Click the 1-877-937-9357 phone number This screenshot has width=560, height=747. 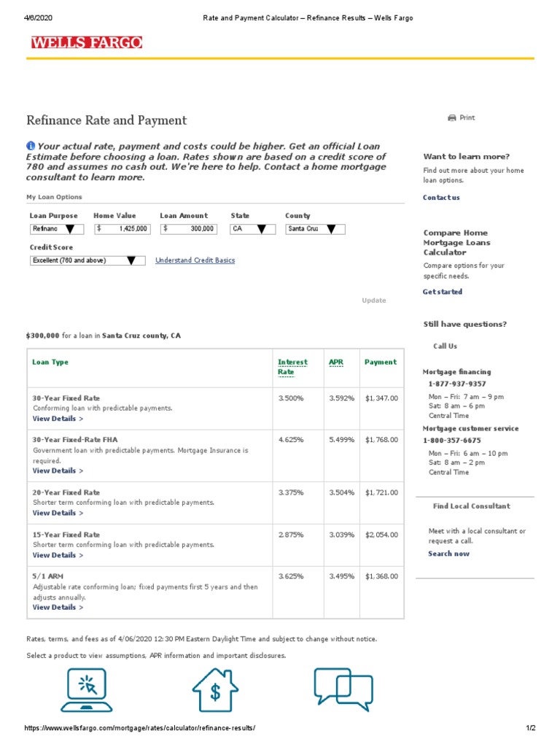click(x=457, y=384)
